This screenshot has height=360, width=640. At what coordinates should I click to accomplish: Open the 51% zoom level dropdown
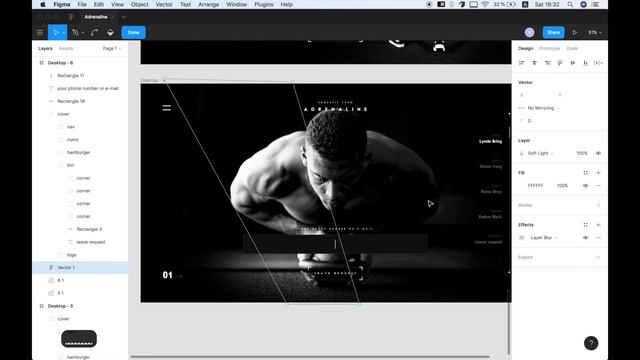click(x=595, y=32)
